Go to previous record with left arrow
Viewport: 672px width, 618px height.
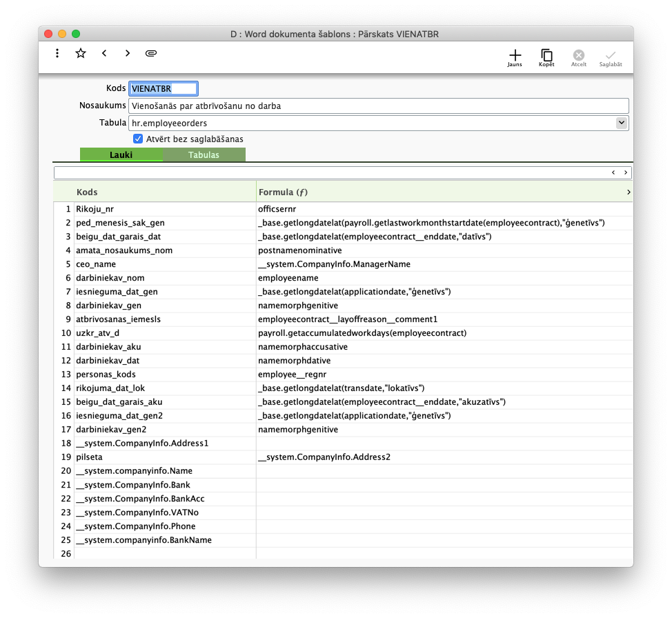pyautogui.click(x=104, y=53)
